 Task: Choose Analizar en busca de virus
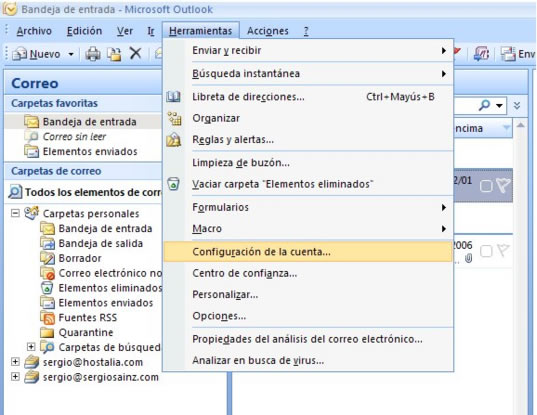(x=308, y=360)
